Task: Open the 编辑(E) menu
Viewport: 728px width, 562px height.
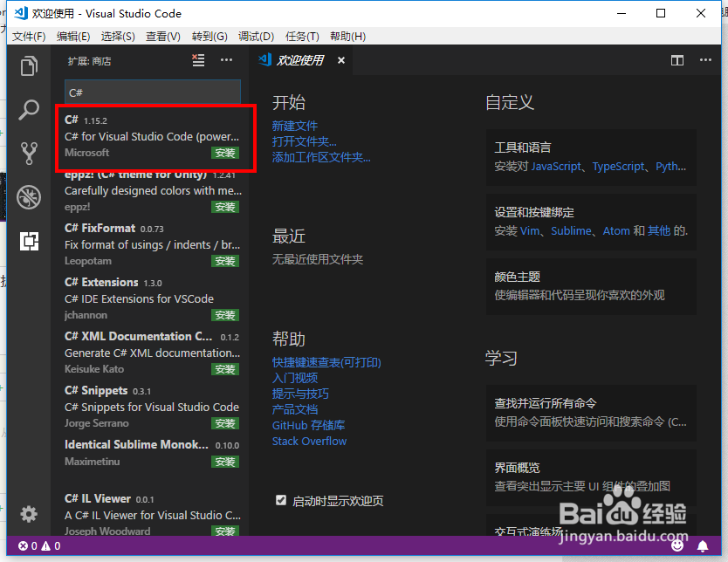Action: (x=73, y=36)
